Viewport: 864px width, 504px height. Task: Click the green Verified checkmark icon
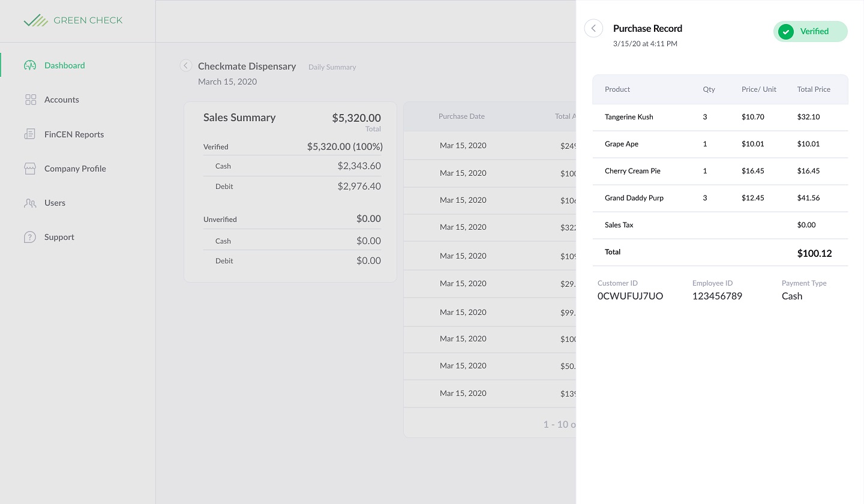785,32
